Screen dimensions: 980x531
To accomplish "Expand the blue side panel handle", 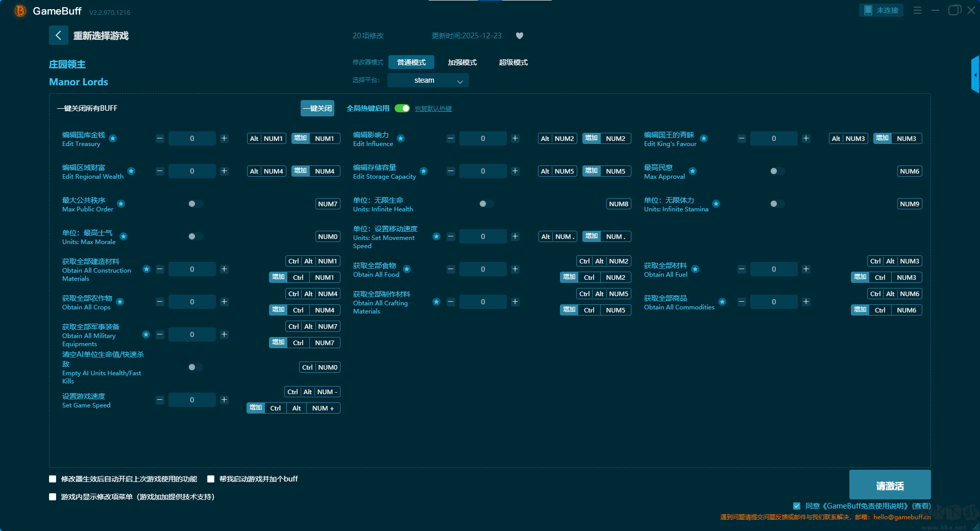I will coord(975,75).
